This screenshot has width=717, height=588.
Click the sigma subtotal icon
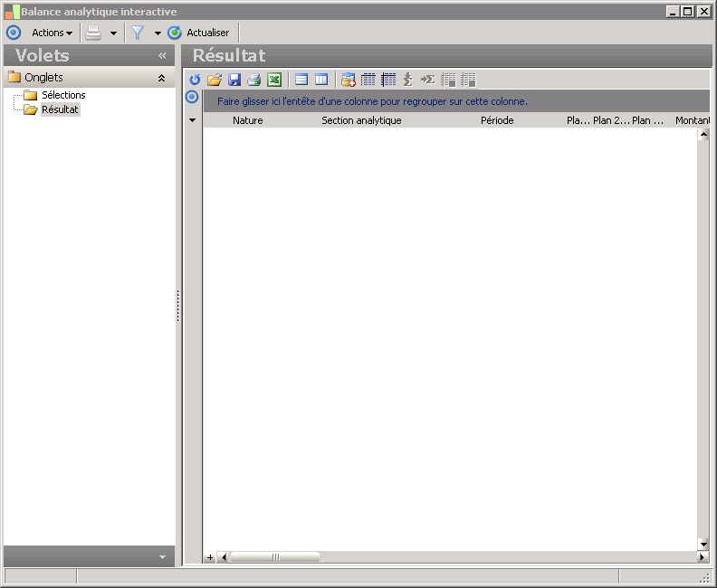tap(408, 80)
